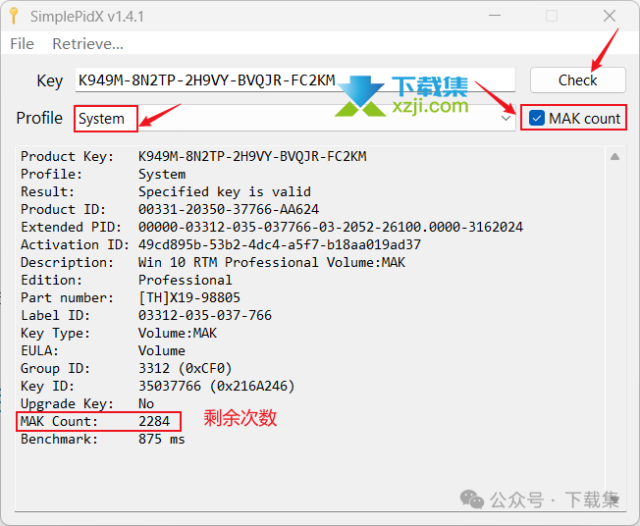Viewport: 640px width, 526px height.
Task: Click the Edition value Professional
Action: [185, 280]
